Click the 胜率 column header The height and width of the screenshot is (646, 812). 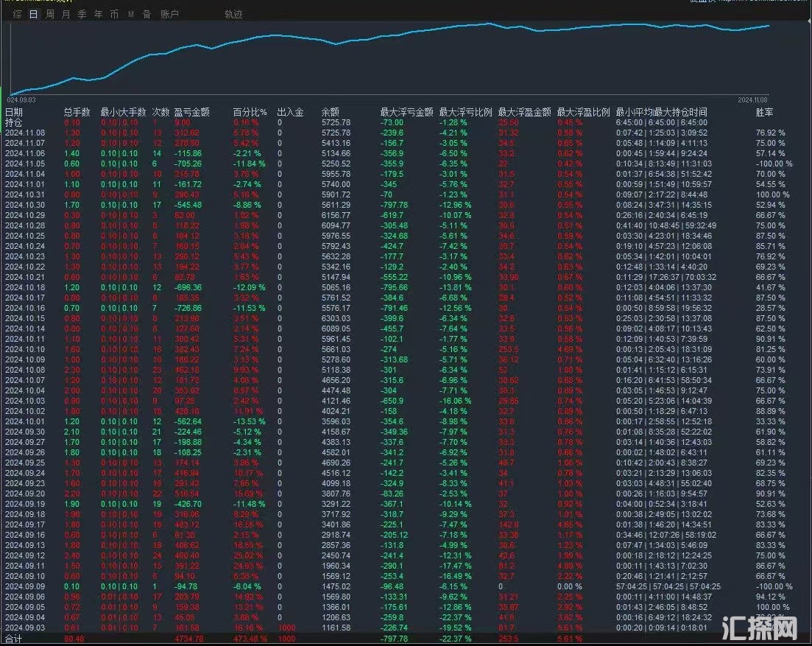pyautogui.click(x=765, y=113)
